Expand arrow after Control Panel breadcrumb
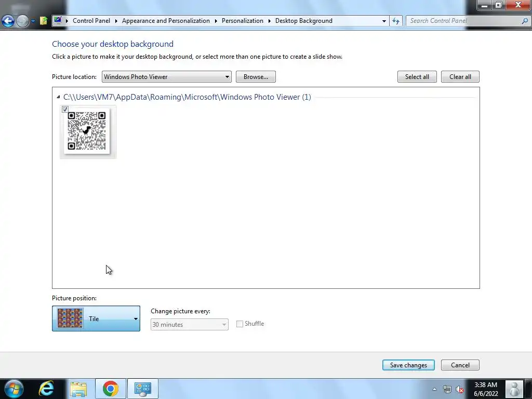 116,21
